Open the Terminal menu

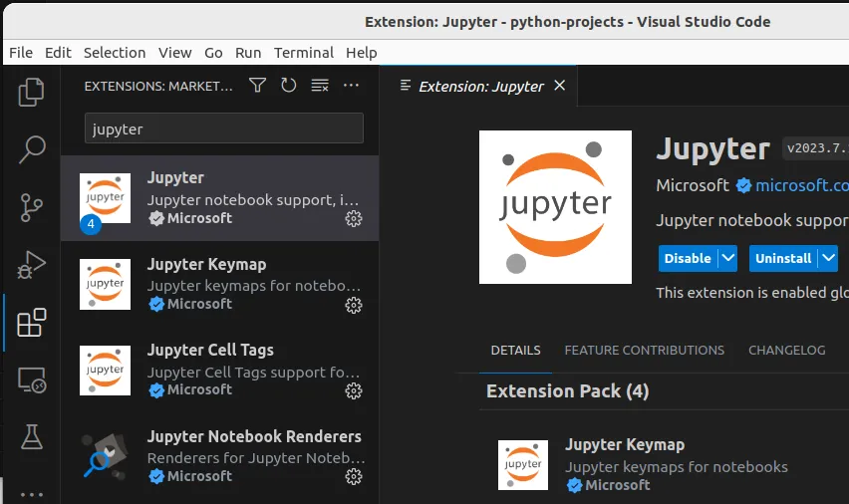(x=304, y=53)
